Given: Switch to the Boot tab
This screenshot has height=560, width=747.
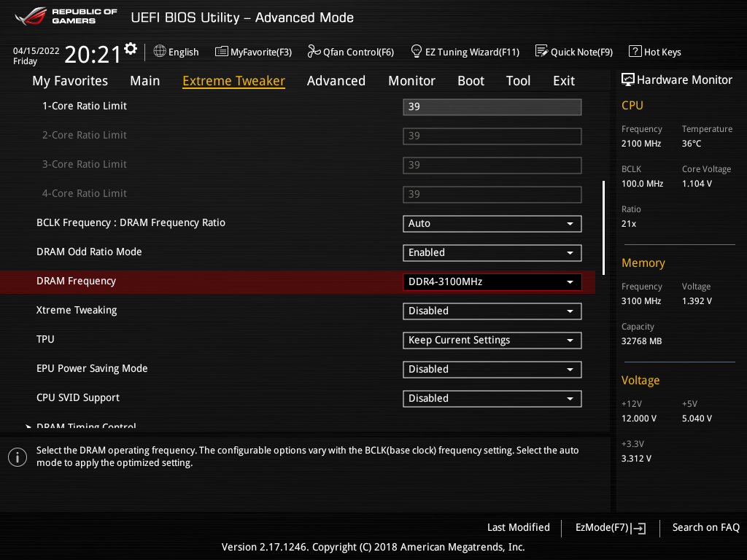Looking at the screenshot, I should pyautogui.click(x=471, y=81).
